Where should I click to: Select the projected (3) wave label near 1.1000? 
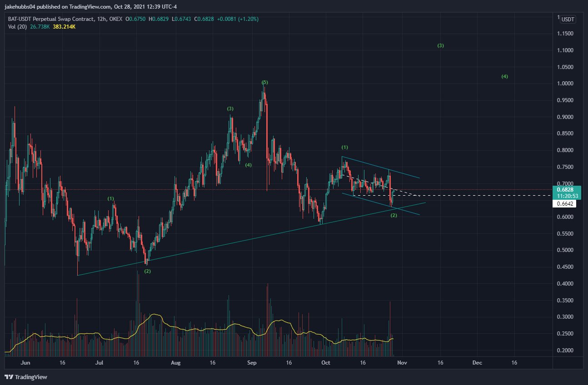(440, 46)
